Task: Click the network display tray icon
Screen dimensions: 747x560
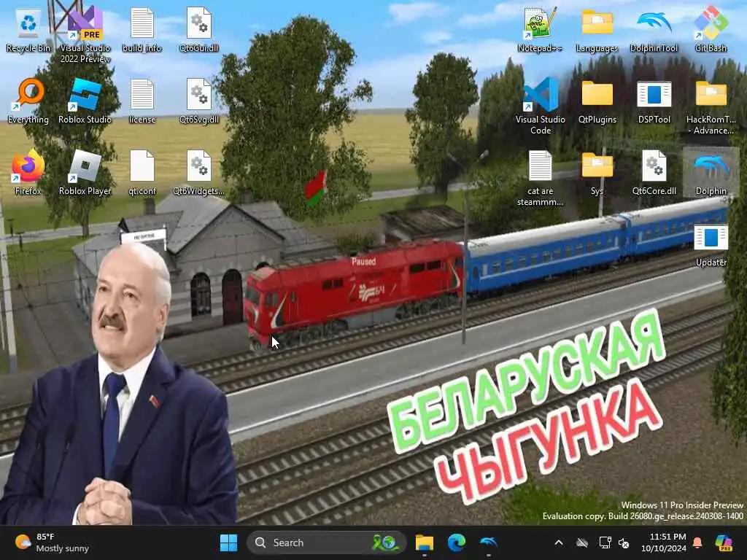Action: point(605,542)
